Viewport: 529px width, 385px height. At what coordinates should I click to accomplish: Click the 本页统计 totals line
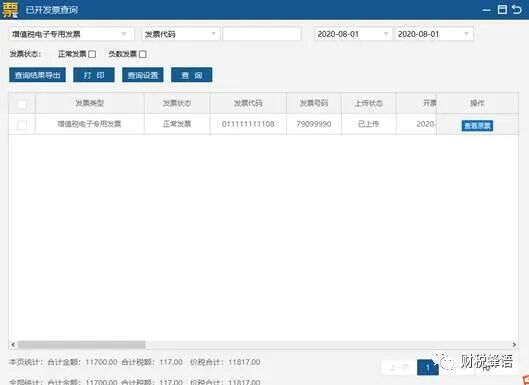pos(135,362)
